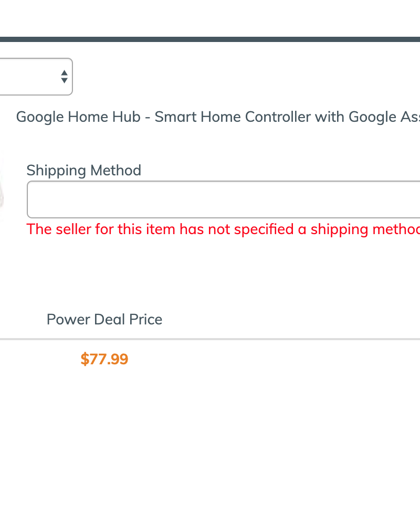Click the up arrow in quantity selector
This screenshot has width=420, height=526.
[x=64, y=73]
